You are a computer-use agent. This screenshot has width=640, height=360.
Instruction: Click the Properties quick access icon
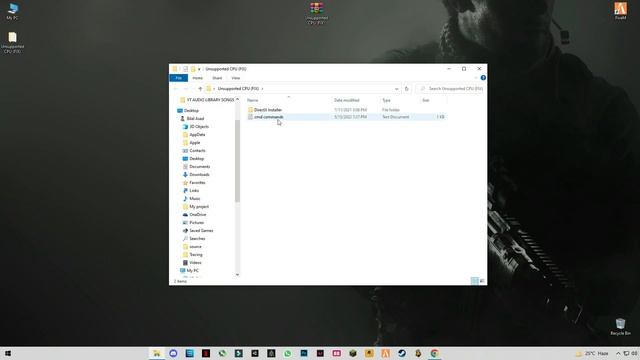coord(185,69)
